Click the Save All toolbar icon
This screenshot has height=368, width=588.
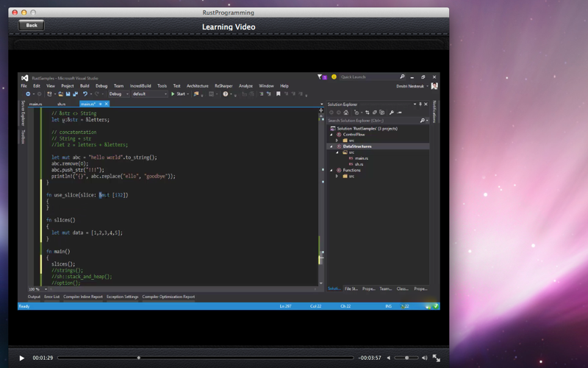75,94
